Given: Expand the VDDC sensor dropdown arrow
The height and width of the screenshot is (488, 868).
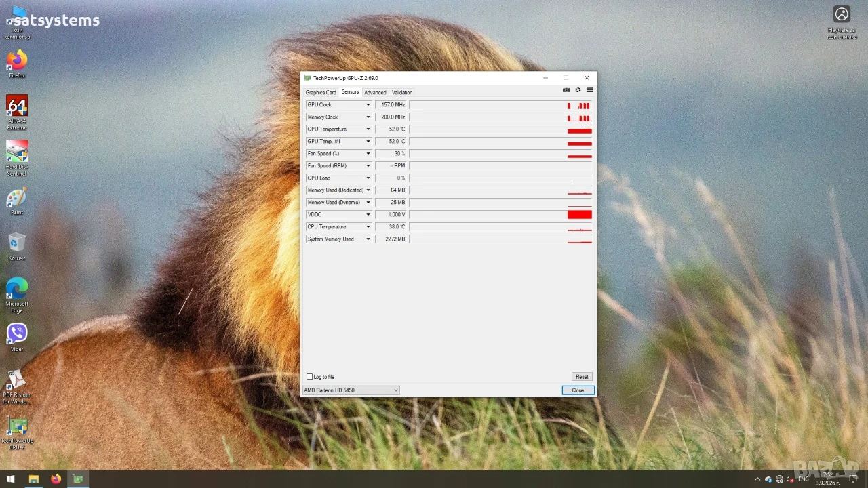Looking at the screenshot, I should (x=368, y=215).
